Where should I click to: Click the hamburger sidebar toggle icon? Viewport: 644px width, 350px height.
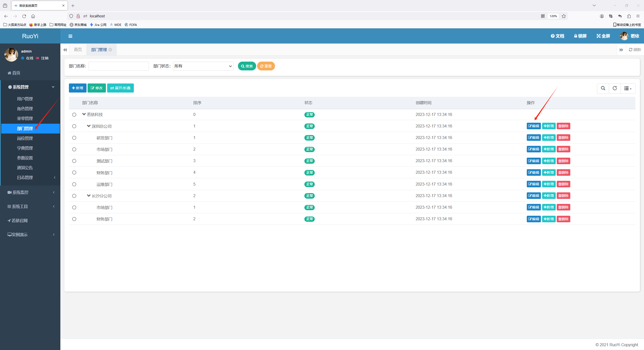click(x=70, y=36)
